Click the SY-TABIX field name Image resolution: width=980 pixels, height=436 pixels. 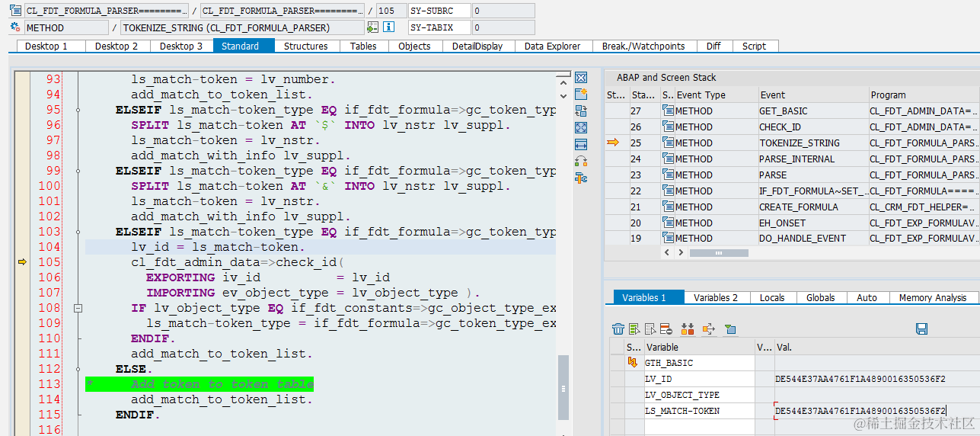[x=439, y=27]
